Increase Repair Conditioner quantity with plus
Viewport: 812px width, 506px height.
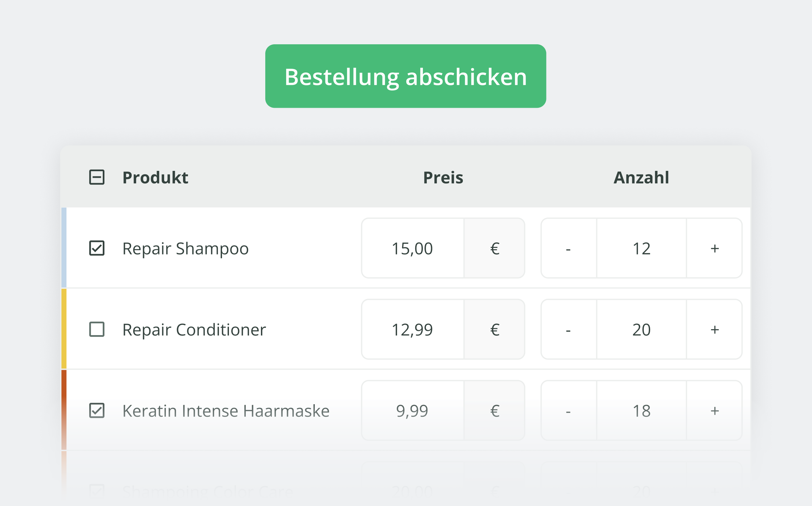coord(714,330)
